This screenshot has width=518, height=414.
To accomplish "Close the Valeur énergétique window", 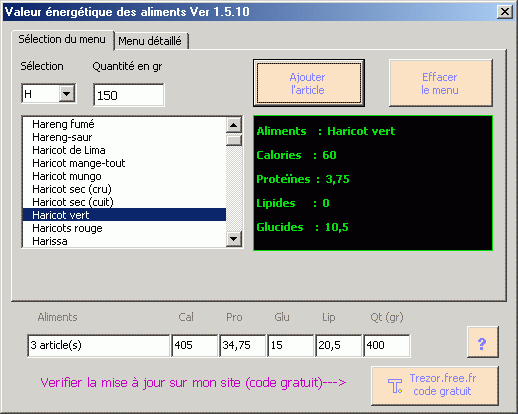I will (505, 12).
